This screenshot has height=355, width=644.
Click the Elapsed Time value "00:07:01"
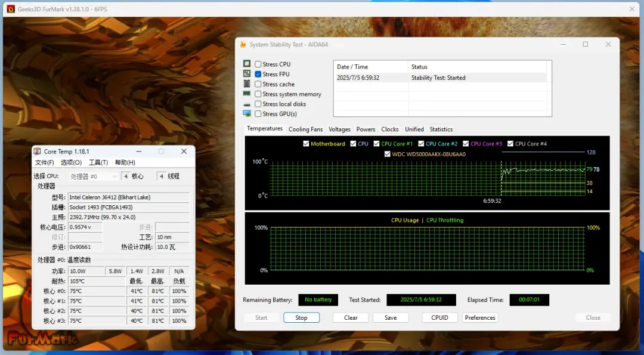click(530, 300)
